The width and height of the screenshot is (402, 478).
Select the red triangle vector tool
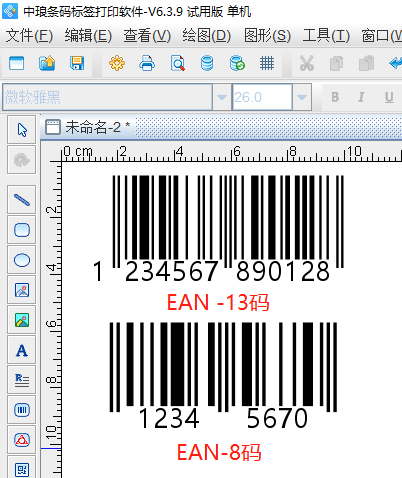click(22, 440)
